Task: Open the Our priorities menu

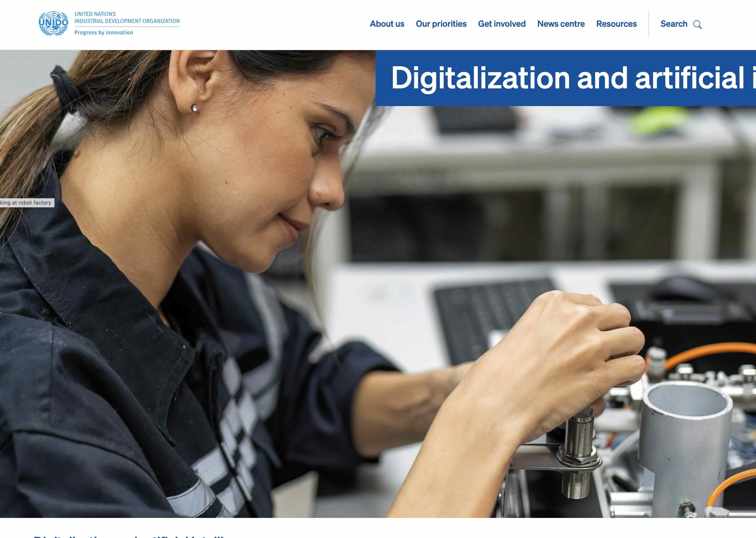Action: 441,24
